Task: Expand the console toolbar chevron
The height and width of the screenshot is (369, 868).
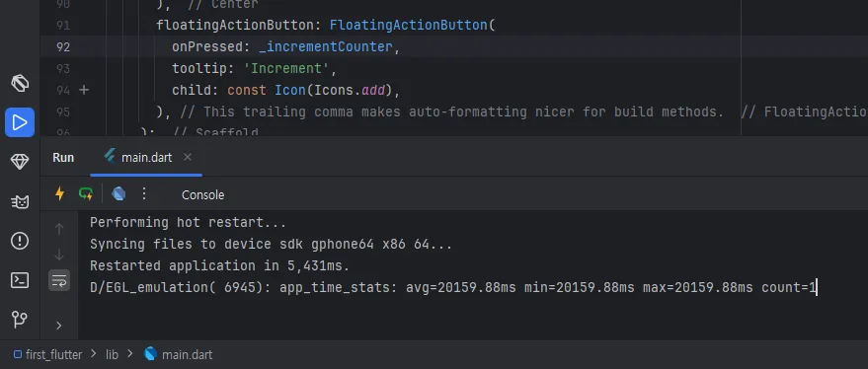Action: [59, 326]
